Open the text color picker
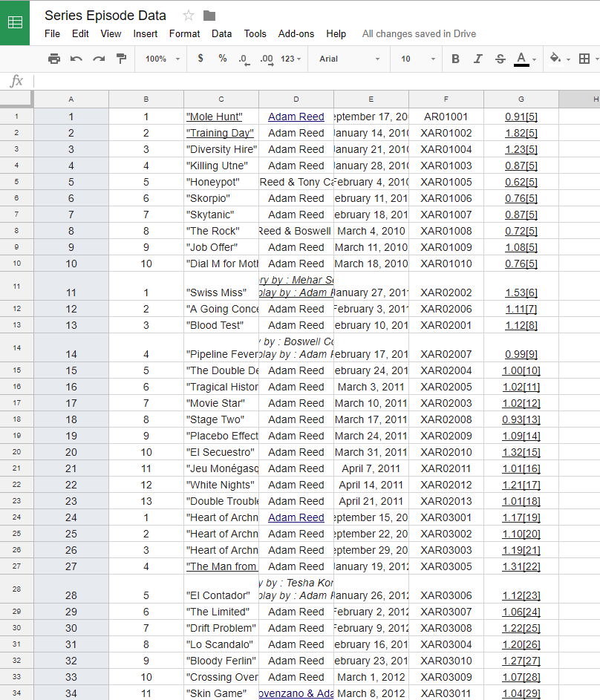This screenshot has height=700, width=600. 521,59
